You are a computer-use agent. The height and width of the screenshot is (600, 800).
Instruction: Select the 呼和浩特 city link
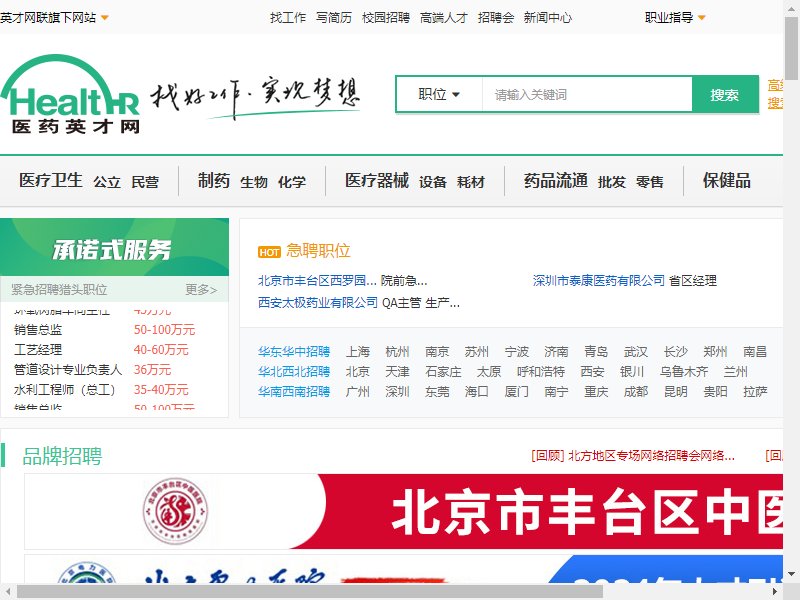(x=541, y=371)
